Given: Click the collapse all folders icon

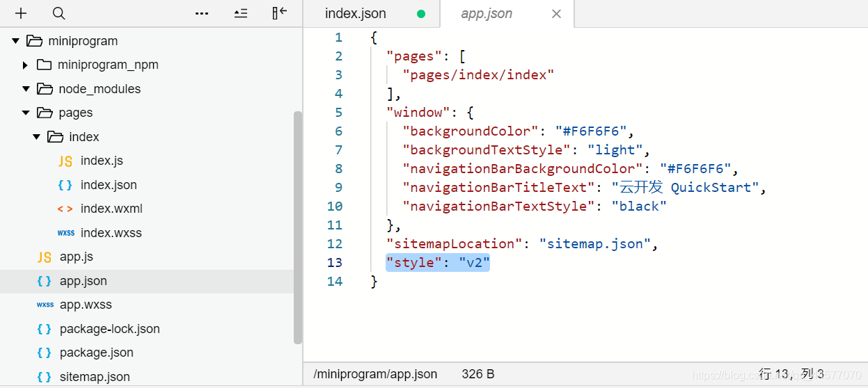Looking at the screenshot, I should point(241,13).
